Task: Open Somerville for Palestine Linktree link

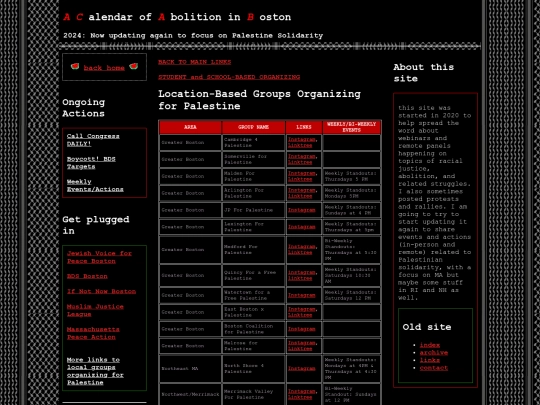Action: 300,162
